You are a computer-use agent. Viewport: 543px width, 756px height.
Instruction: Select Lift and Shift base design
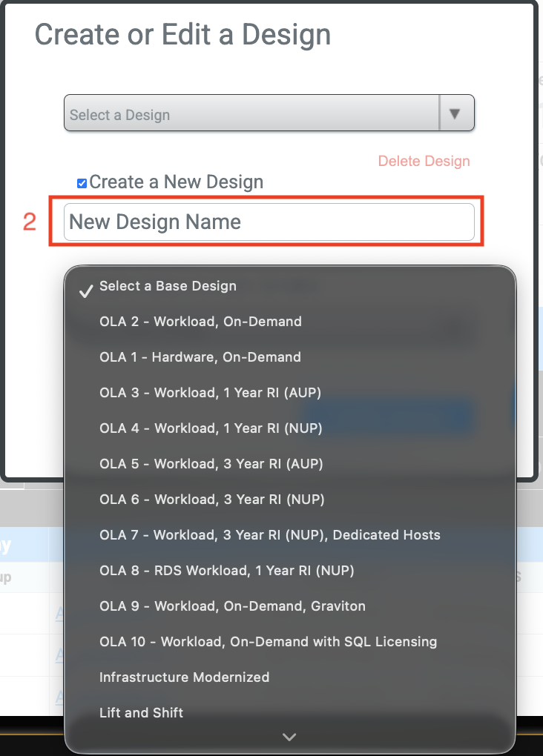pos(141,713)
